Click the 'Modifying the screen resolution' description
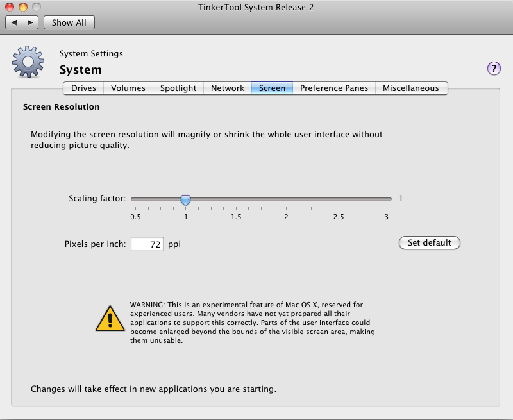This screenshot has height=420, width=513. coord(206,140)
